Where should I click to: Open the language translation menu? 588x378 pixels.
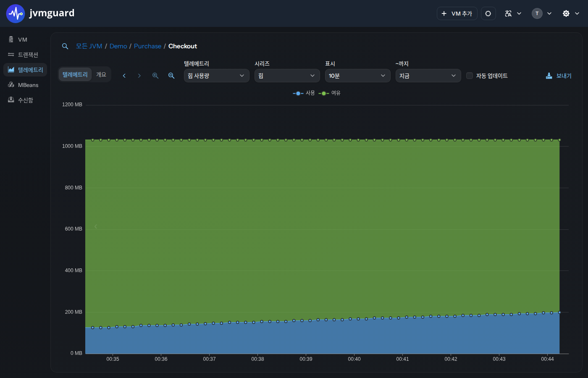tap(513, 13)
